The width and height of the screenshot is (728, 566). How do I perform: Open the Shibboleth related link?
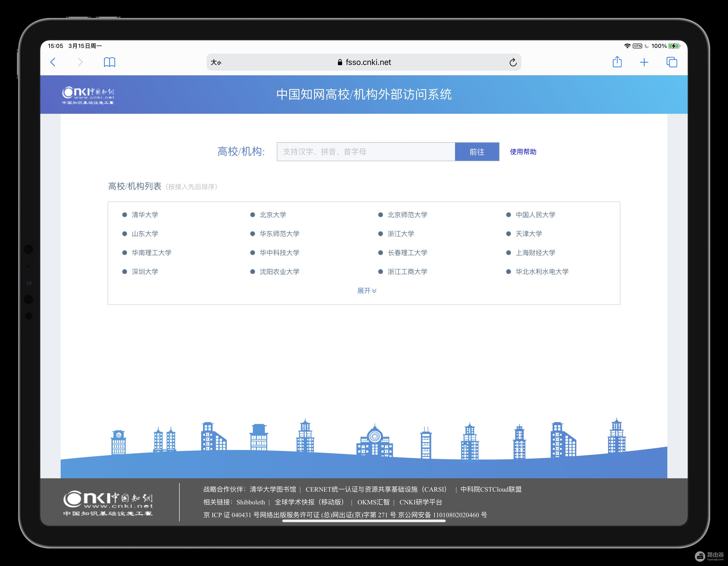click(251, 502)
